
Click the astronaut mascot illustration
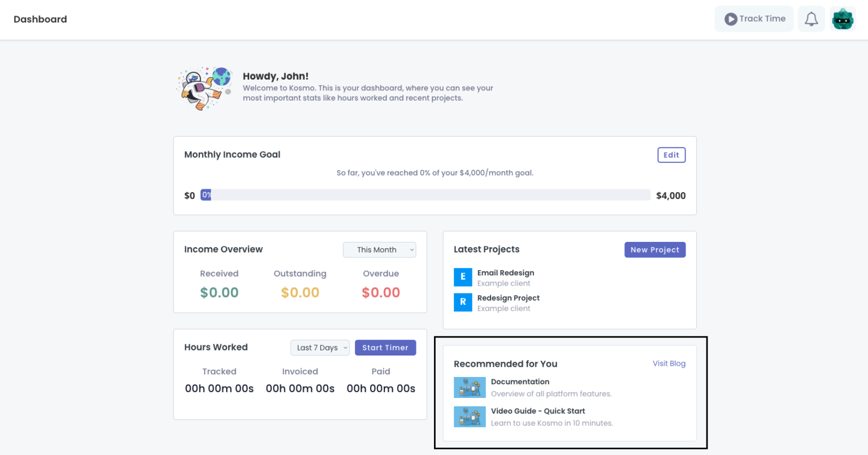(204, 88)
